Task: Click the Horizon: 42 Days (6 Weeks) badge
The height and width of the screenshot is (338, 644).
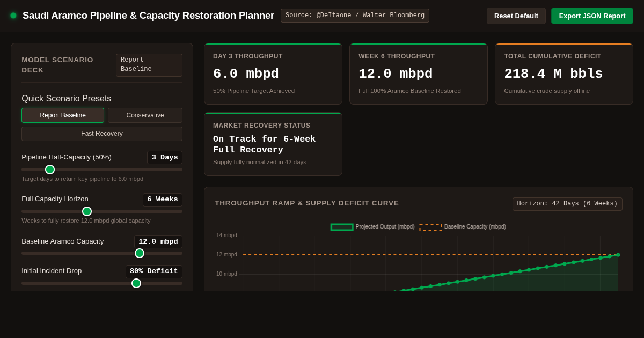Action: [x=567, y=204]
